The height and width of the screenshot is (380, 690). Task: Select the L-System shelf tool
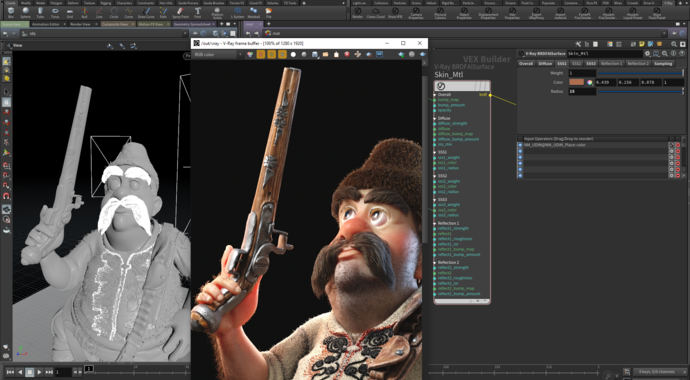pos(238,12)
